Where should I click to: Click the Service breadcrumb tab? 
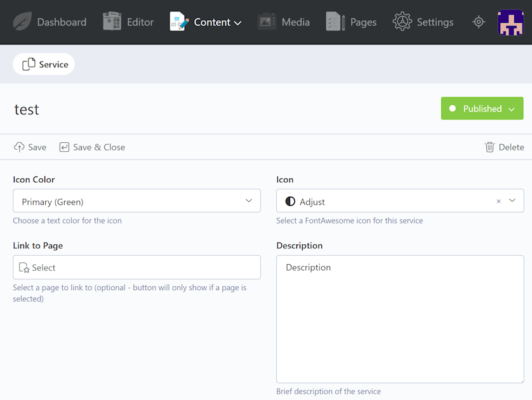(x=44, y=64)
